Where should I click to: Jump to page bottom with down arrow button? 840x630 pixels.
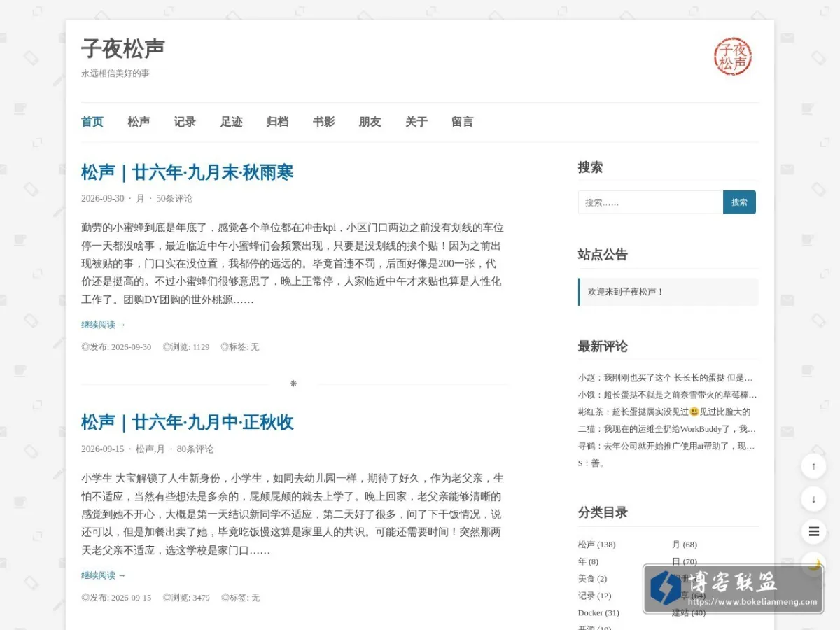tap(813, 499)
